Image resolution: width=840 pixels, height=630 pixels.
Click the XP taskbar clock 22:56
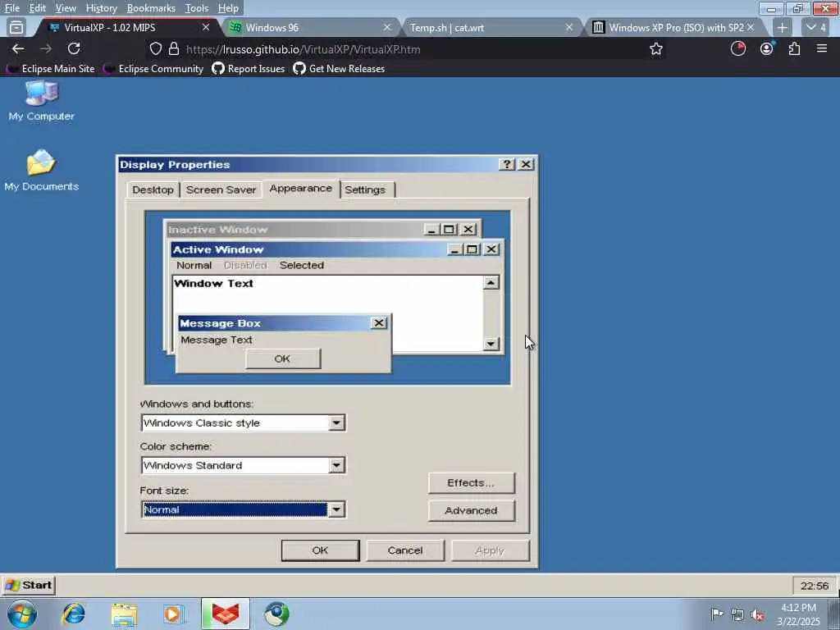click(x=815, y=586)
